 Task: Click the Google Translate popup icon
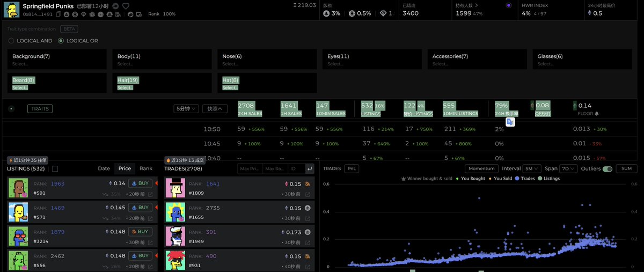510,122
